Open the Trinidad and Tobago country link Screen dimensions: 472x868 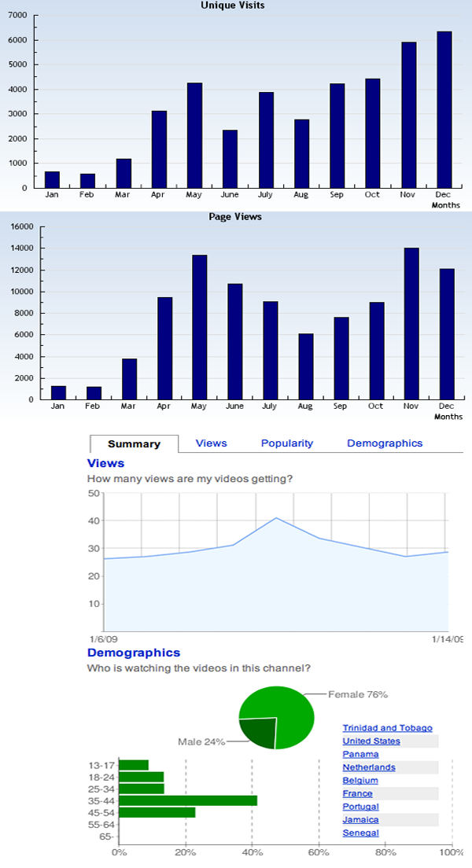point(387,728)
